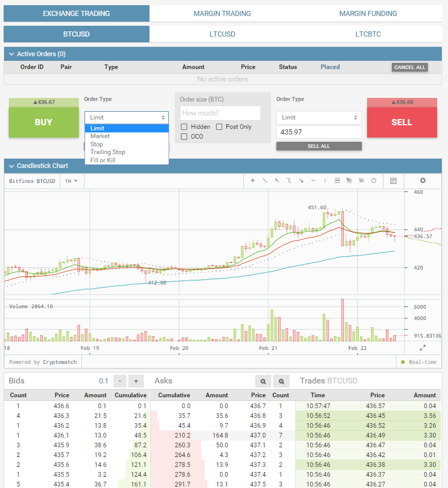Image resolution: width=448 pixels, height=488 pixels.
Task: Click the 436.60 sell price label
Action: click(x=402, y=103)
